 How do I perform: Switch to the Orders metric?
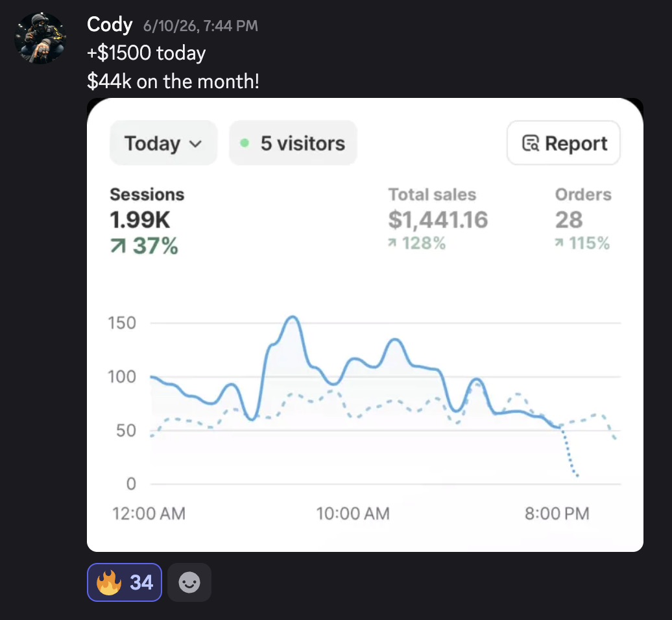[583, 219]
